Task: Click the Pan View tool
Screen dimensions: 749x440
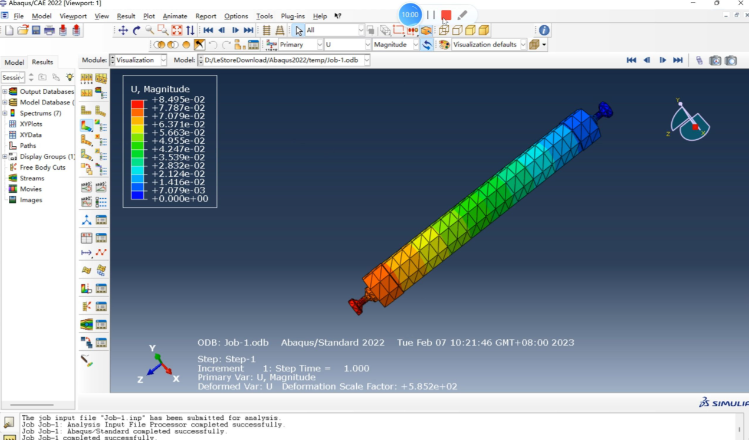Action: pos(123,30)
